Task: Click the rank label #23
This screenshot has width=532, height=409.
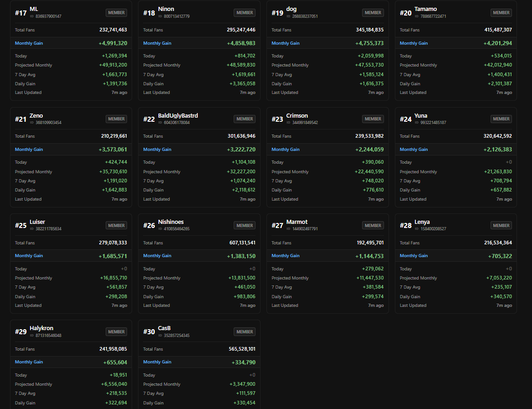Action: (277, 119)
